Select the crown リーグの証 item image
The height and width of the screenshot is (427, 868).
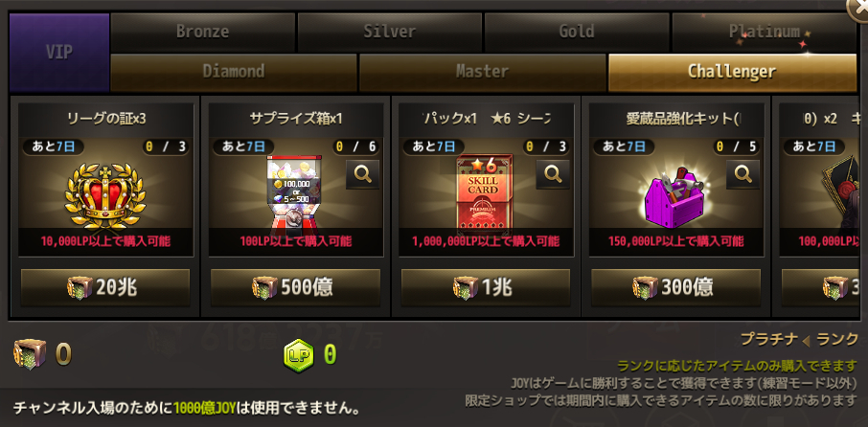pyautogui.click(x=105, y=196)
